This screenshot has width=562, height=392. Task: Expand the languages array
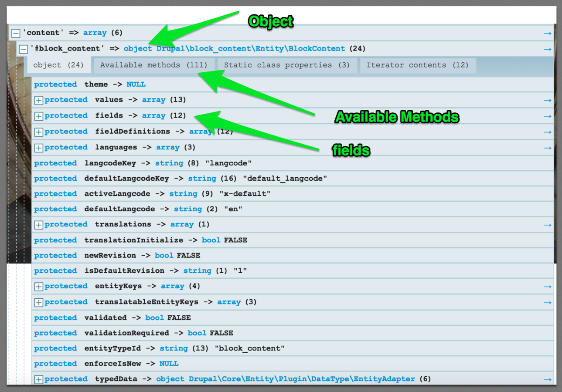[x=39, y=148]
